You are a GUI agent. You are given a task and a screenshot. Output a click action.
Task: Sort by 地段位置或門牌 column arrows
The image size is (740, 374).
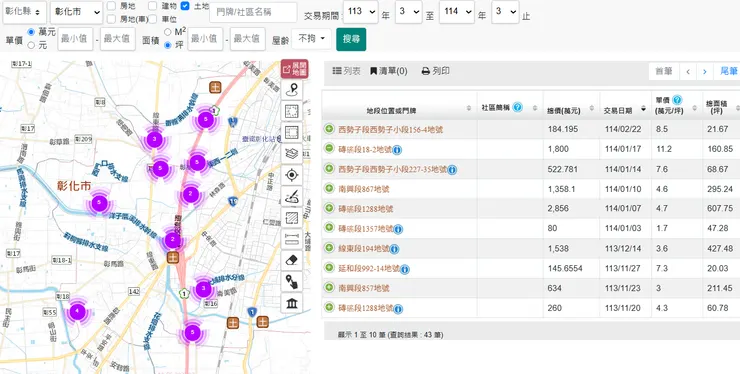coord(469,108)
